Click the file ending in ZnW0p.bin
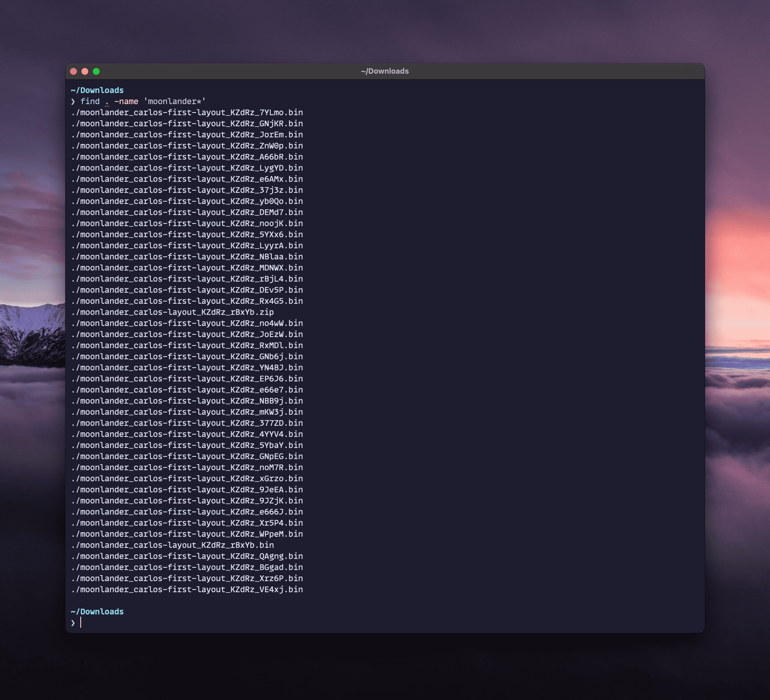770x700 pixels. point(187,146)
